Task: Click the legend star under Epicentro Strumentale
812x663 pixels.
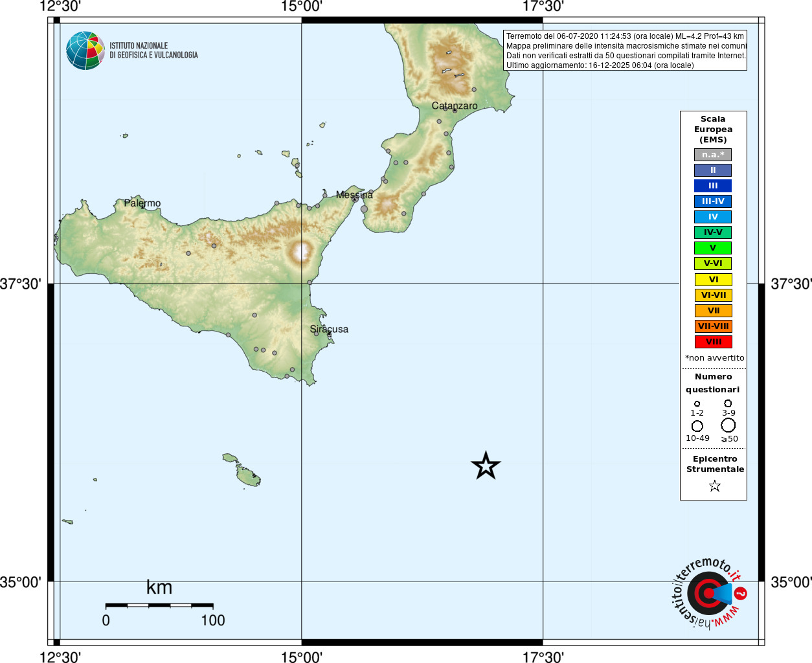Action: (714, 486)
